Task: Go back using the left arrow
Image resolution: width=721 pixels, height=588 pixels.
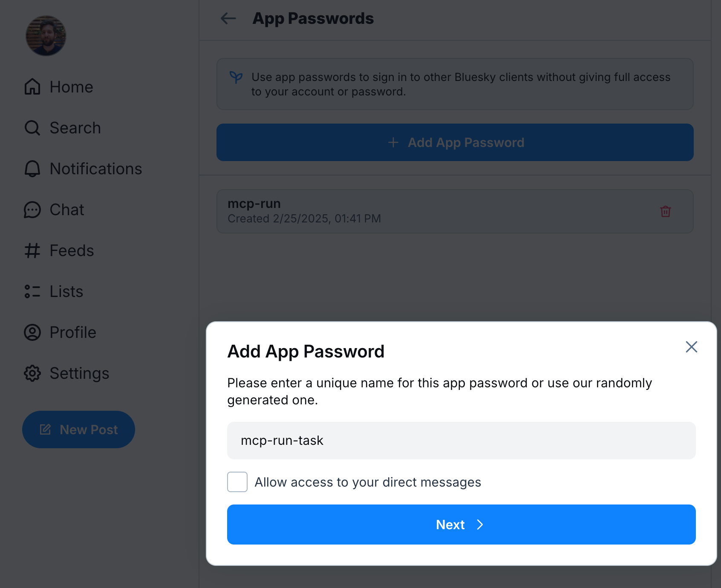Action: tap(228, 18)
